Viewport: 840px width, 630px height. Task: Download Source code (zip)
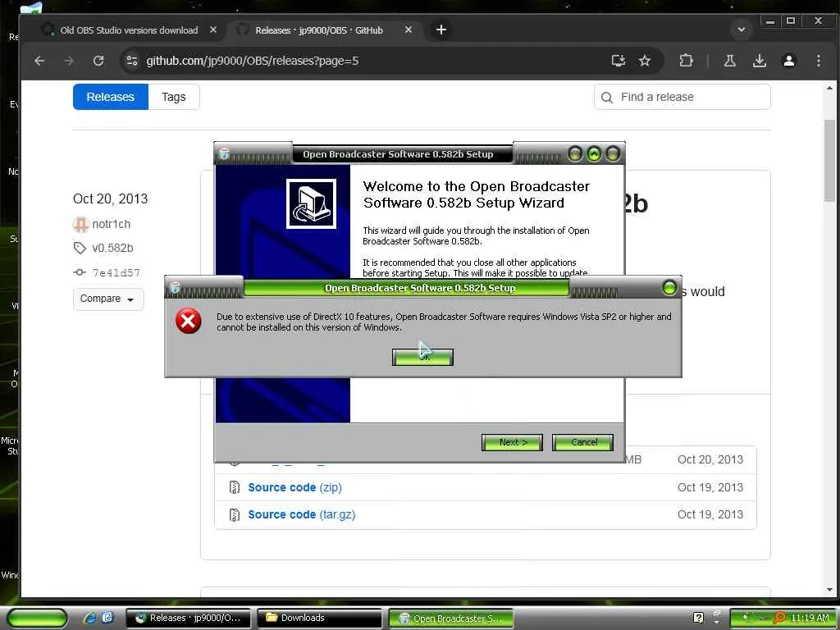[294, 487]
